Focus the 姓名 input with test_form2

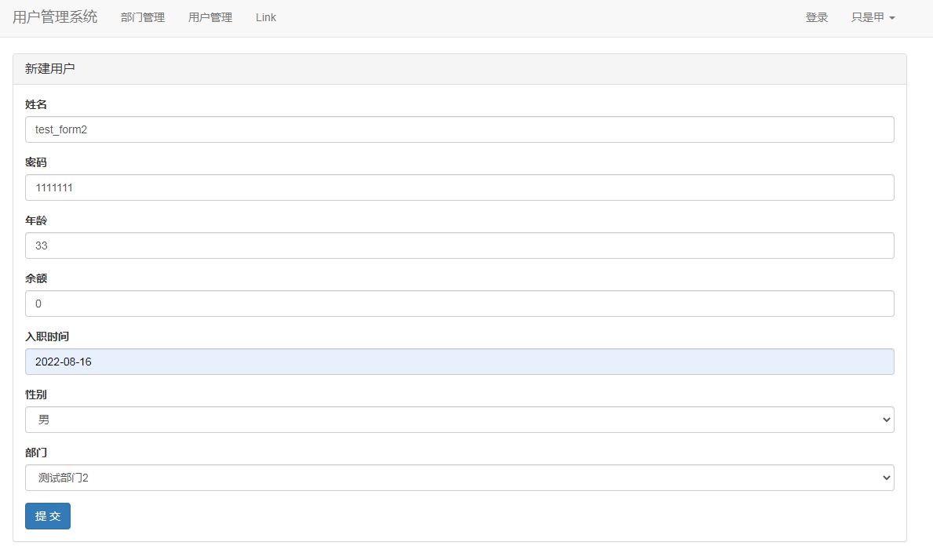[x=459, y=129]
